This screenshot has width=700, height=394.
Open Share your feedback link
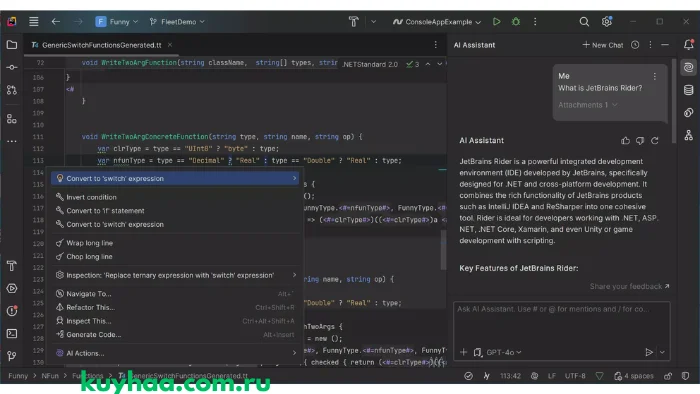pos(629,286)
